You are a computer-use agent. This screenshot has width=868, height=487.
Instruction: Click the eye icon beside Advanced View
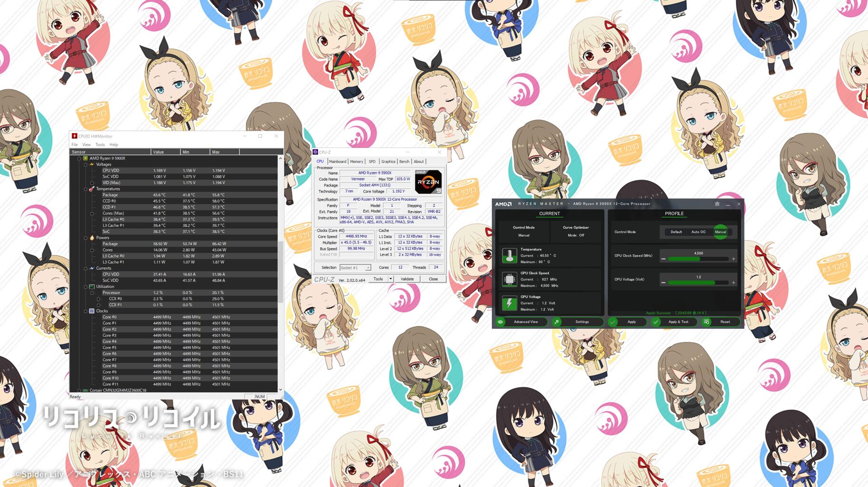pyautogui.click(x=501, y=322)
